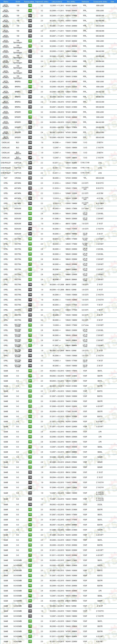
Task: Select the CROMA model cell
Action: point(18,178)
